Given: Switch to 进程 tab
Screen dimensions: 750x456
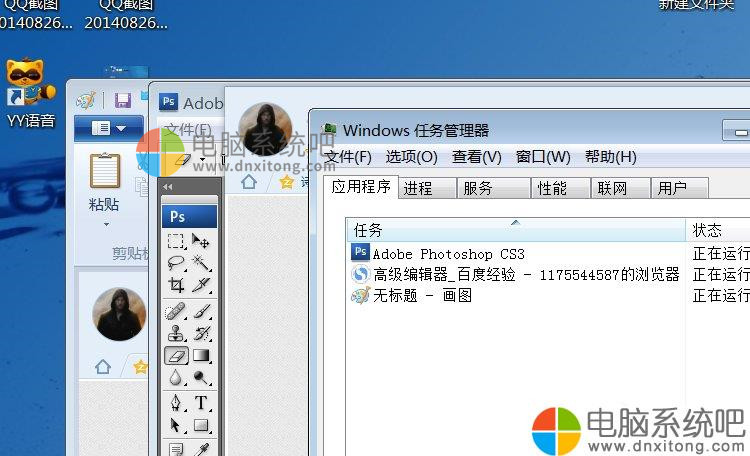Looking at the screenshot, I should tap(427, 188).
